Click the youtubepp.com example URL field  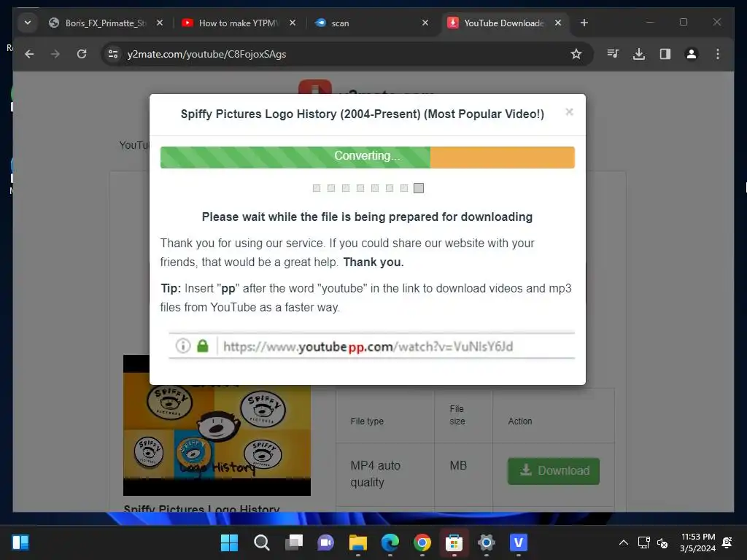point(371,346)
